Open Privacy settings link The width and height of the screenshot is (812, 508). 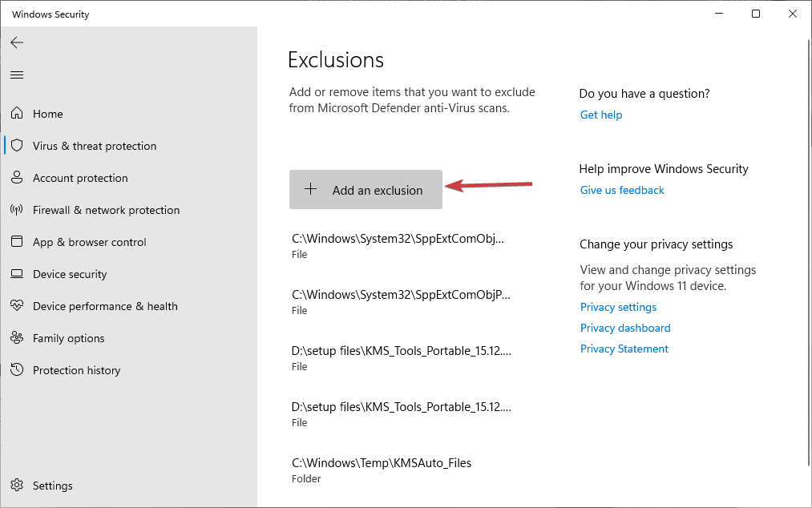(618, 307)
